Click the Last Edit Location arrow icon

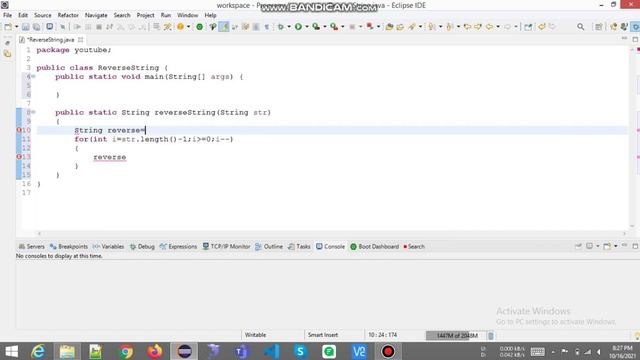click(467, 27)
